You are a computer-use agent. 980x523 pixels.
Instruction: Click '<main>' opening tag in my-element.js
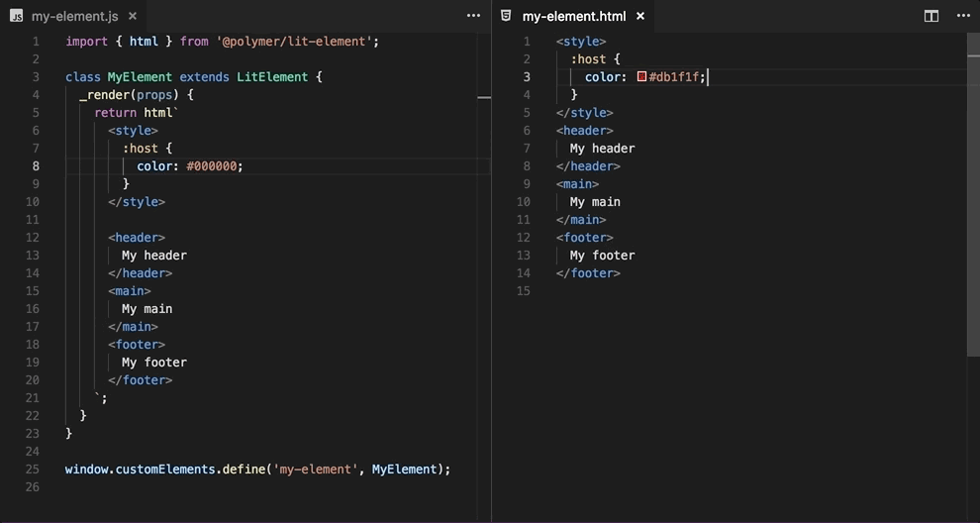(130, 291)
